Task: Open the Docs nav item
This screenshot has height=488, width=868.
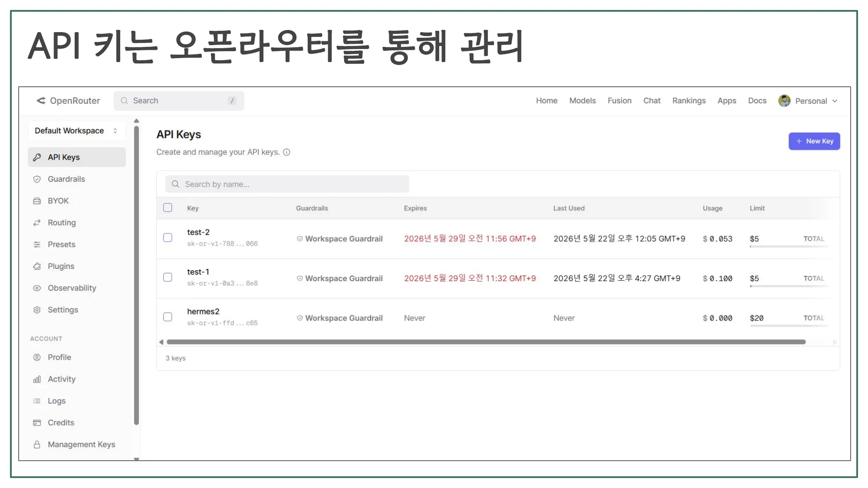Action: click(757, 101)
